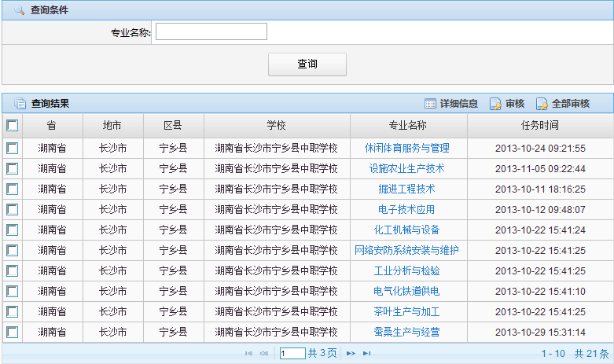Select the 2013-10-22 15:41:10 time cell
Image resolution: width=614 pixels, height=364 pixels.
[540, 291]
